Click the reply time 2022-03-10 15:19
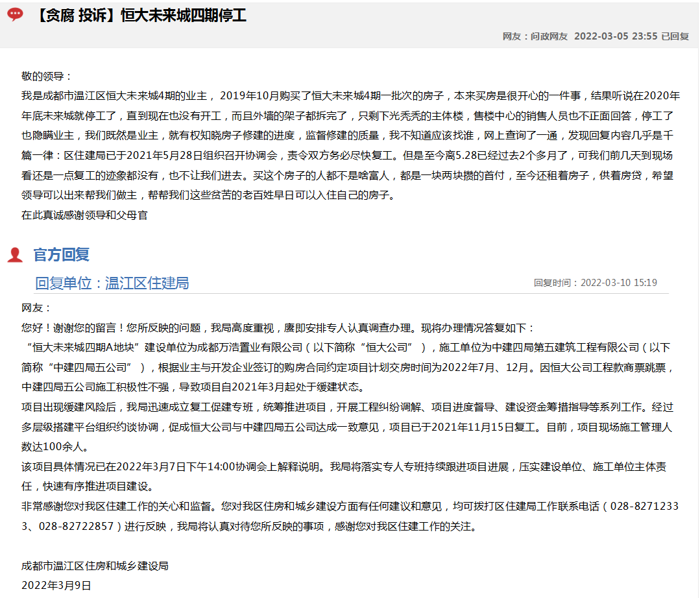The image size is (700, 598). pyautogui.click(x=619, y=283)
